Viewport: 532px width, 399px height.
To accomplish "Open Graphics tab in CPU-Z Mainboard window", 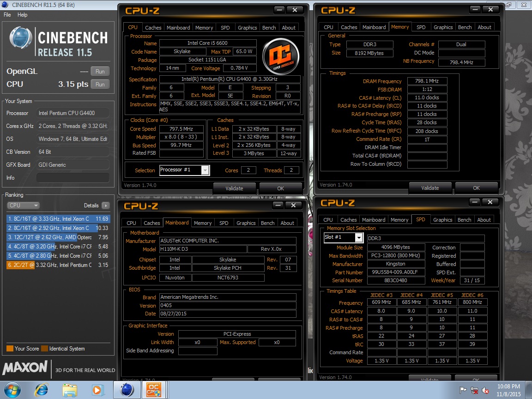I will point(246,223).
